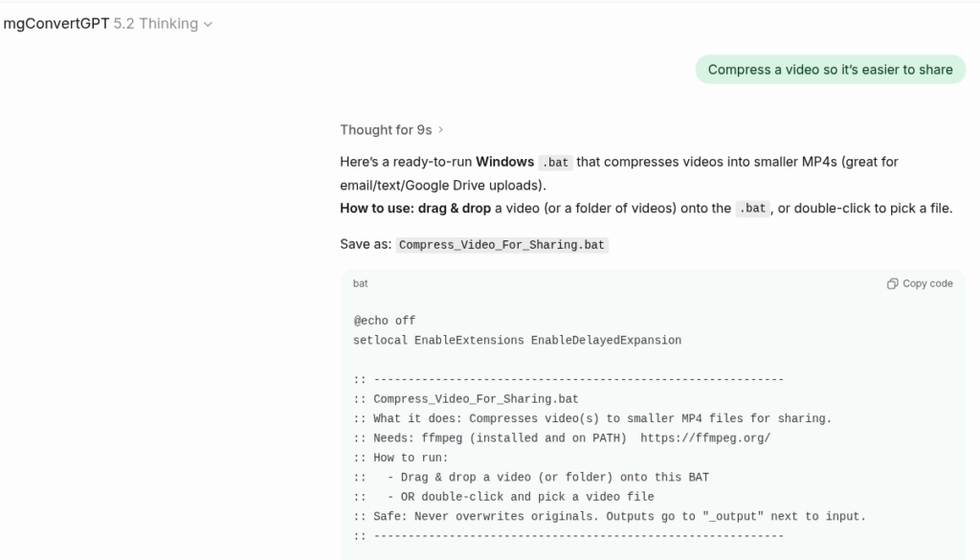Viewport: 980px width, 560px height.
Task: Click the bat language label in code header
Action: (x=361, y=283)
